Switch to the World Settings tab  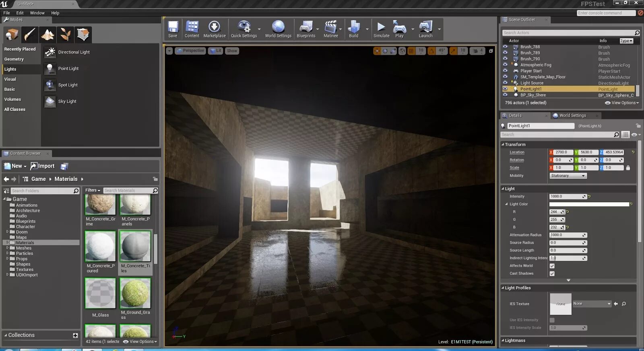click(572, 115)
